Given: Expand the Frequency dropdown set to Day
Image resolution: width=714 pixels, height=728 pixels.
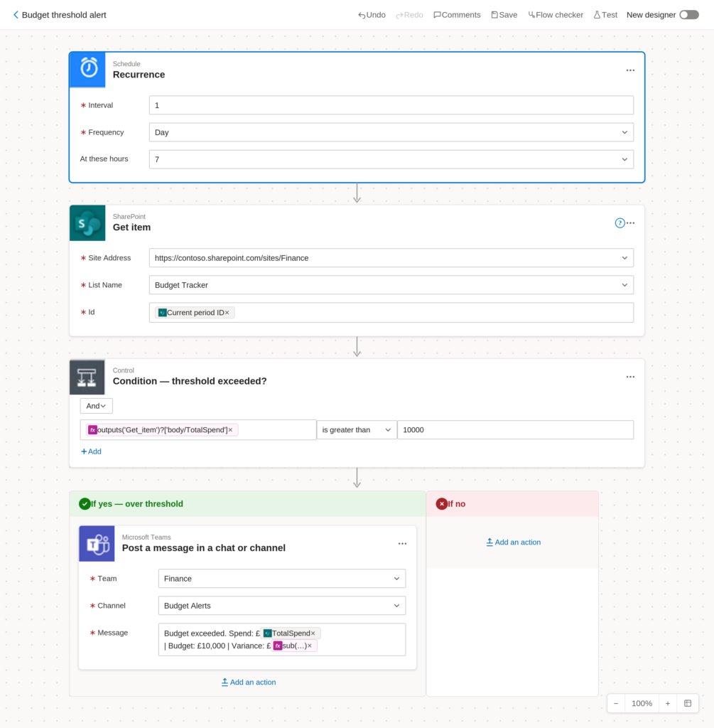Looking at the screenshot, I should click(x=391, y=132).
